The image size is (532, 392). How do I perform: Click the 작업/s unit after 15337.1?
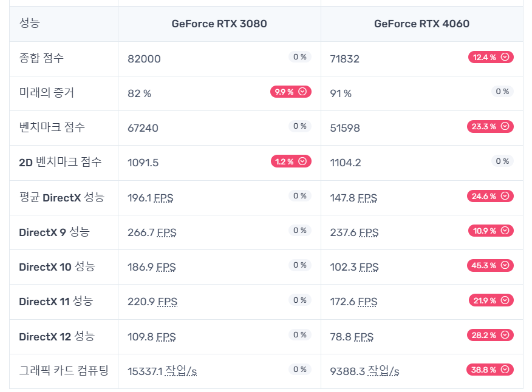click(181, 371)
